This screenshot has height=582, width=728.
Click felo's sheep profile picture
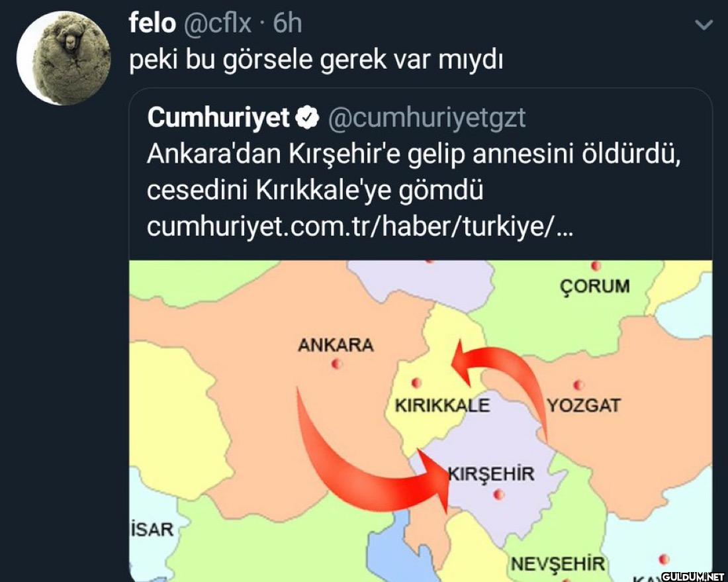tap(64, 58)
